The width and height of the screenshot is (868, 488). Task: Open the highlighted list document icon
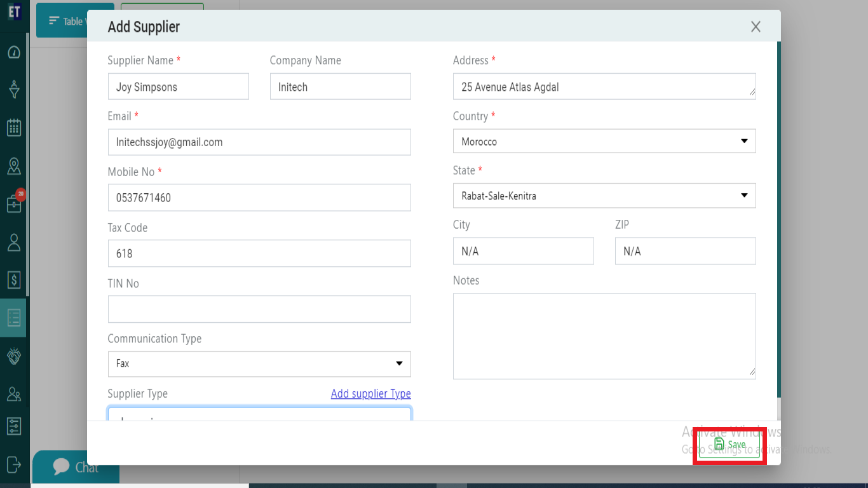point(14,318)
